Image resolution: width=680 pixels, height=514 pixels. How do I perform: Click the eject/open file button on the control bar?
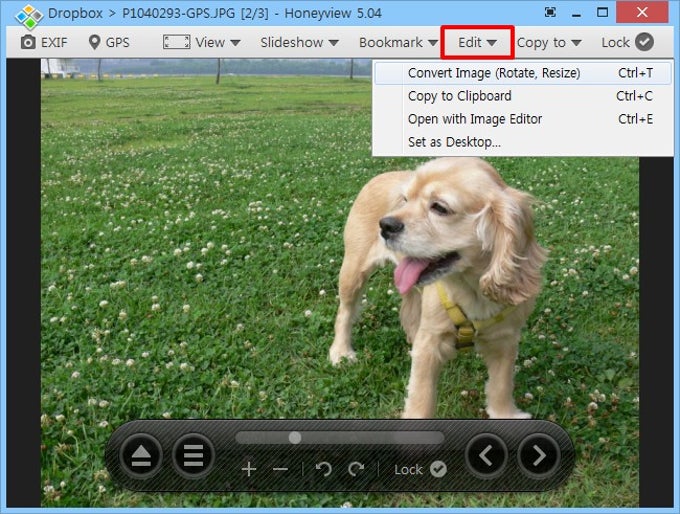(141, 456)
